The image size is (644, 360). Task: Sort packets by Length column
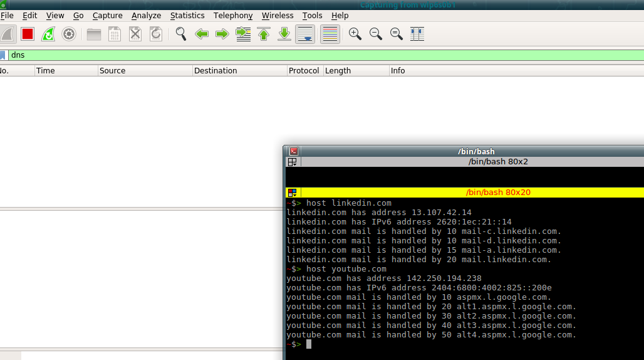356,71
